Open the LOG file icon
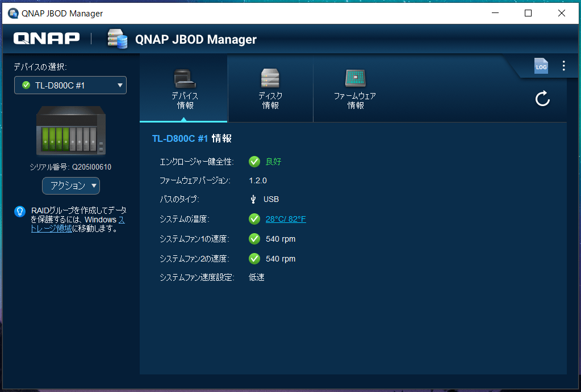Viewport: 581px width, 392px height. click(541, 66)
